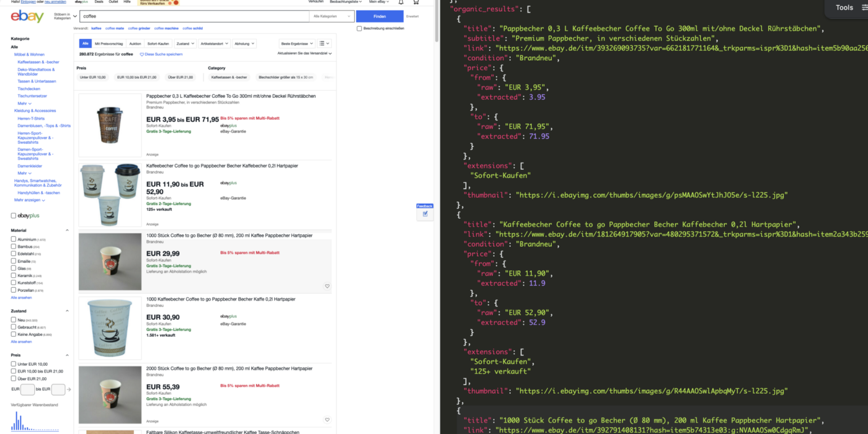Click heart icon next to Diese Suche speichern
This screenshot has height=434, width=868.
tap(141, 55)
